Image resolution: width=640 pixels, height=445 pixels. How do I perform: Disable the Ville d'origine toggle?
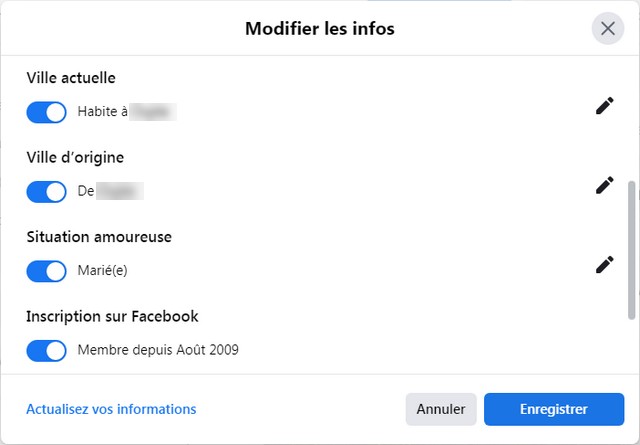(47, 192)
